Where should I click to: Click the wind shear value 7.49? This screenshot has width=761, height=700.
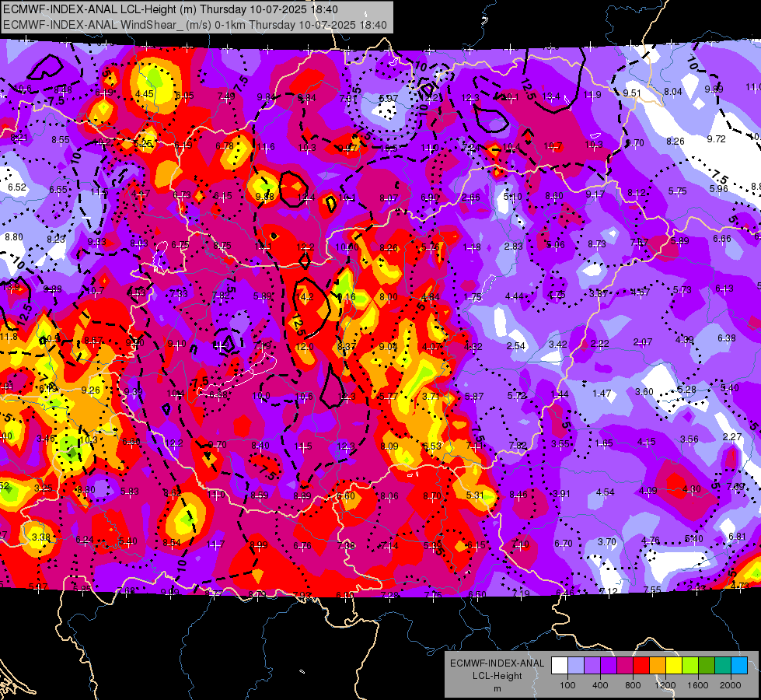[227, 96]
